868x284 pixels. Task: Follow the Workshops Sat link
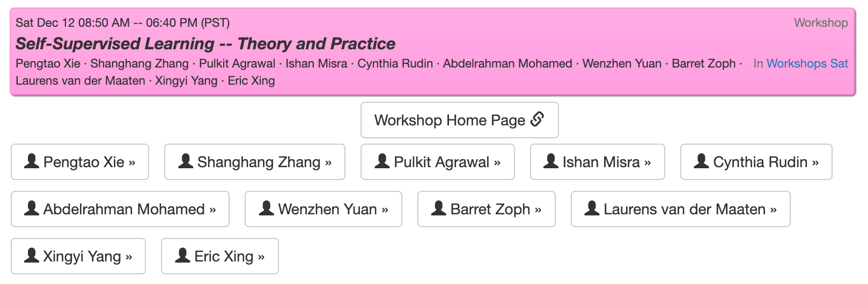pyautogui.click(x=807, y=63)
